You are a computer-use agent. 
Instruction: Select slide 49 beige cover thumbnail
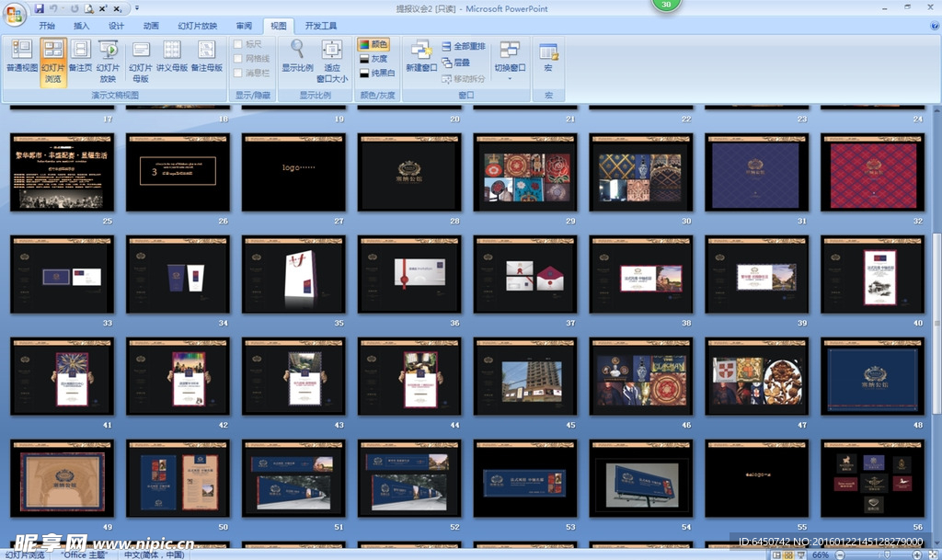62,478
